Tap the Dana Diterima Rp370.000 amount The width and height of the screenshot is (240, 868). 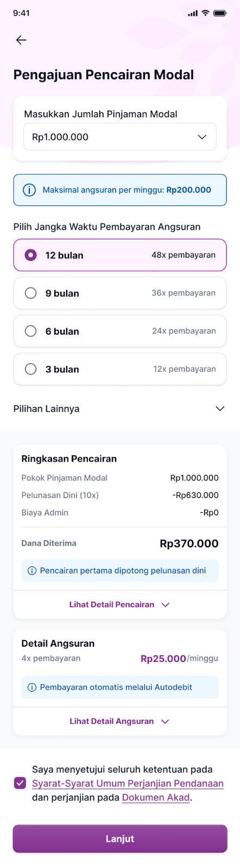click(x=189, y=544)
